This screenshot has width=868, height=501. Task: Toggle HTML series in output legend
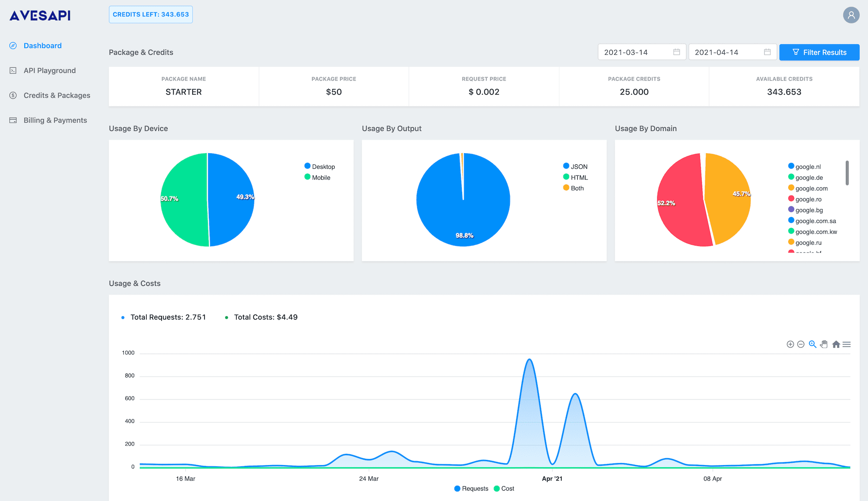coord(575,177)
